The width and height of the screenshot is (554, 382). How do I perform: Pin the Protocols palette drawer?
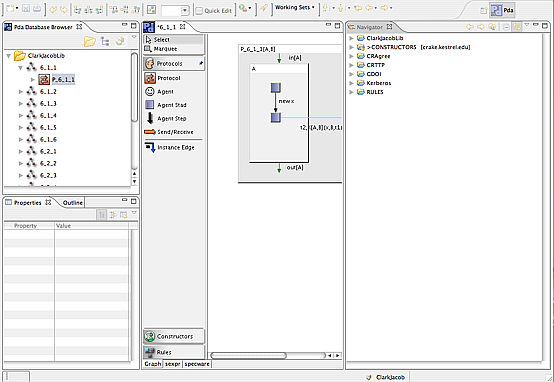coord(201,63)
